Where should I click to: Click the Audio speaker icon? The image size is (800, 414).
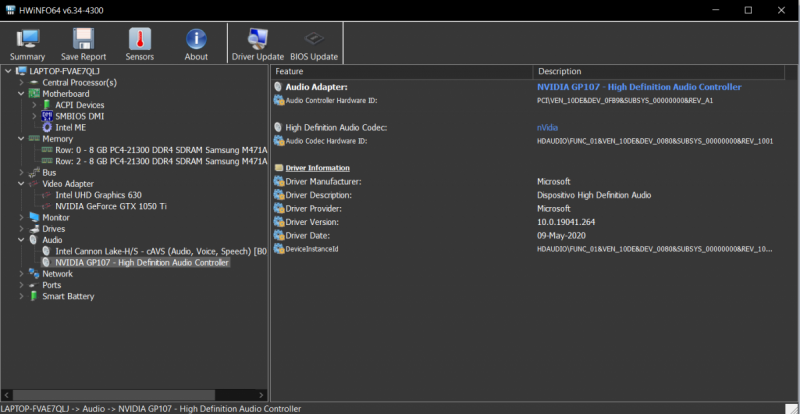click(x=34, y=240)
